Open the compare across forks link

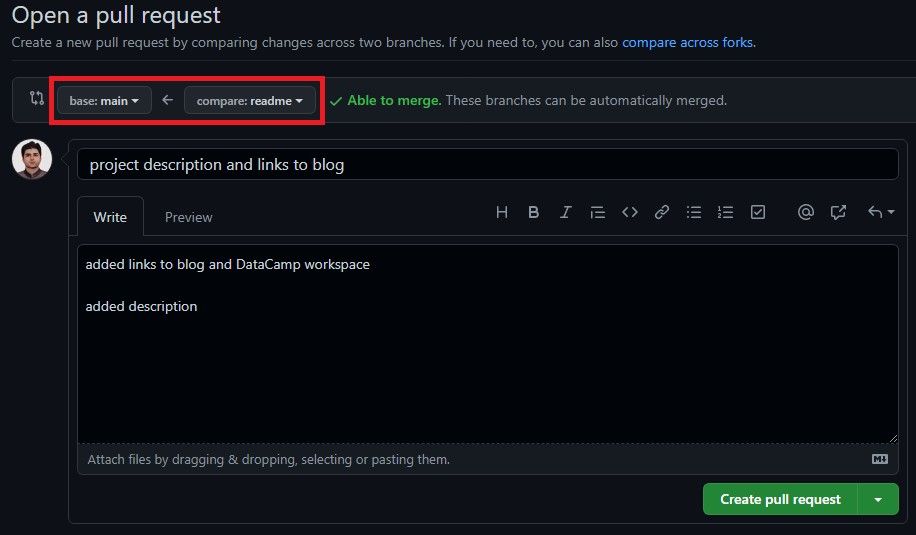click(x=688, y=43)
